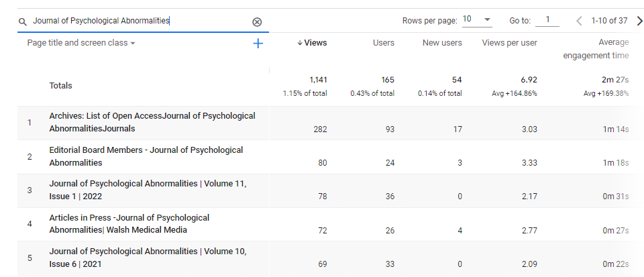This screenshot has height=277, width=644.
Task: Open the Rows per page dropdown
Action: tap(477, 19)
